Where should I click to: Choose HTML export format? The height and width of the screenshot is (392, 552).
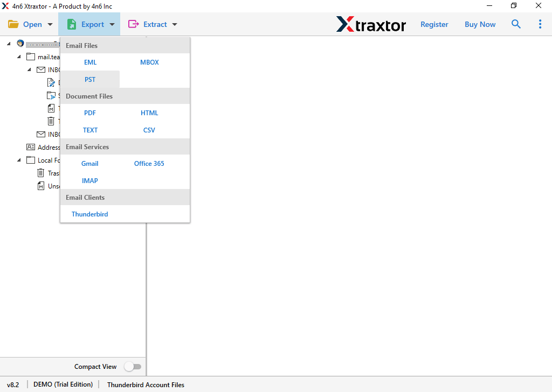click(x=149, y=113)
